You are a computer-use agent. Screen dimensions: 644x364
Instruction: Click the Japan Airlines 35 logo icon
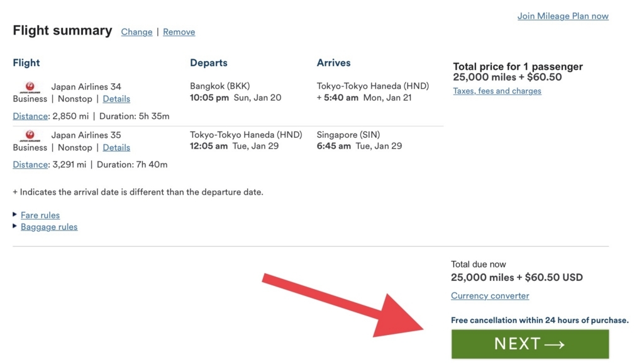(30, 135)
